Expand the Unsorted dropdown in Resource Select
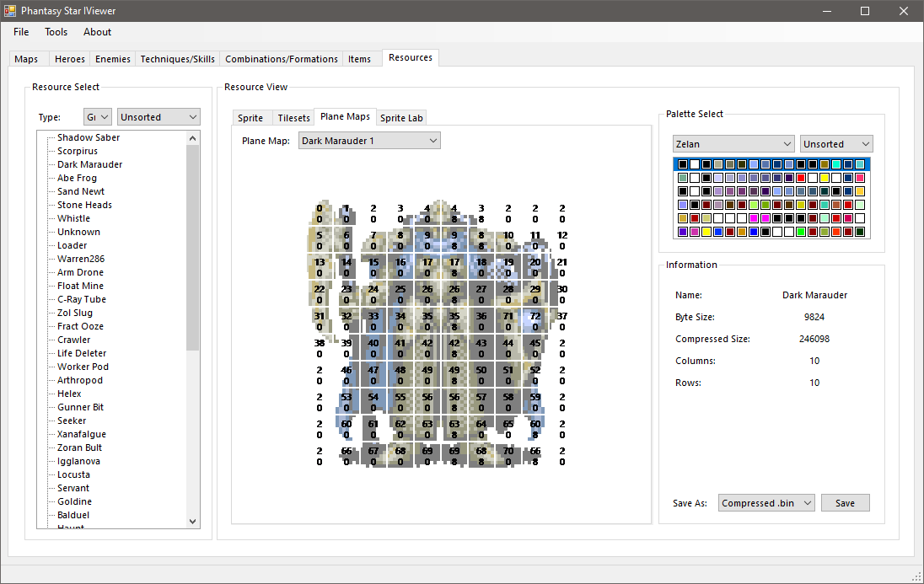 [x=158, y=116]
